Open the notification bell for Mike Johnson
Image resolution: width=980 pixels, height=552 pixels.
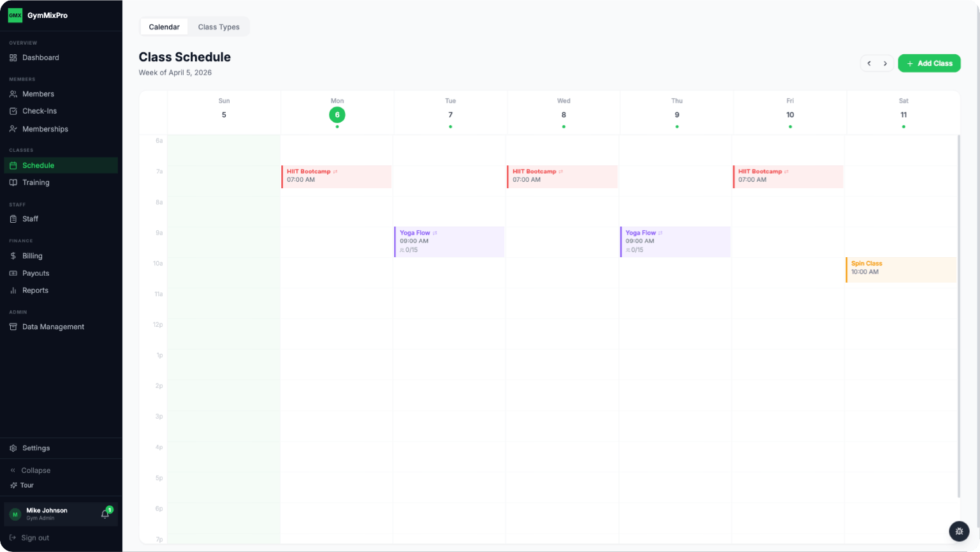[104, 514]
